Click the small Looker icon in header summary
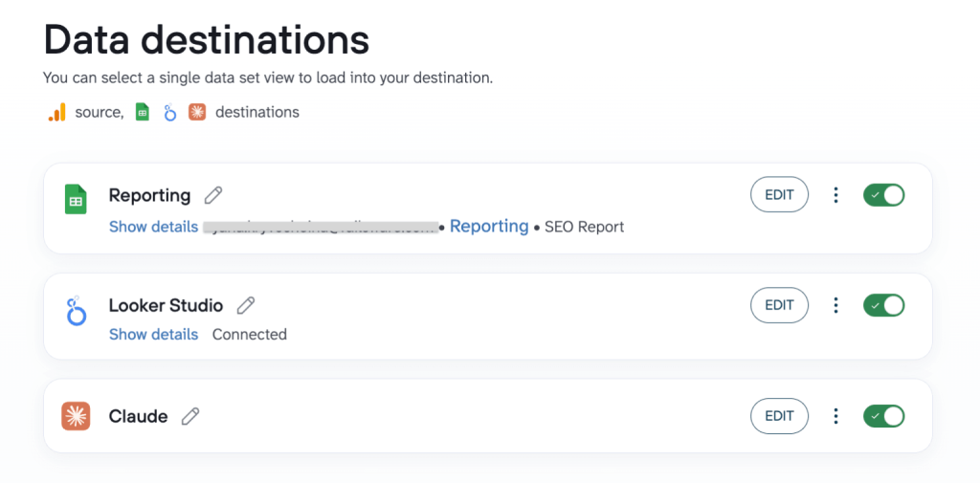This screenshot has height=483, width=980. pos(169,113)
